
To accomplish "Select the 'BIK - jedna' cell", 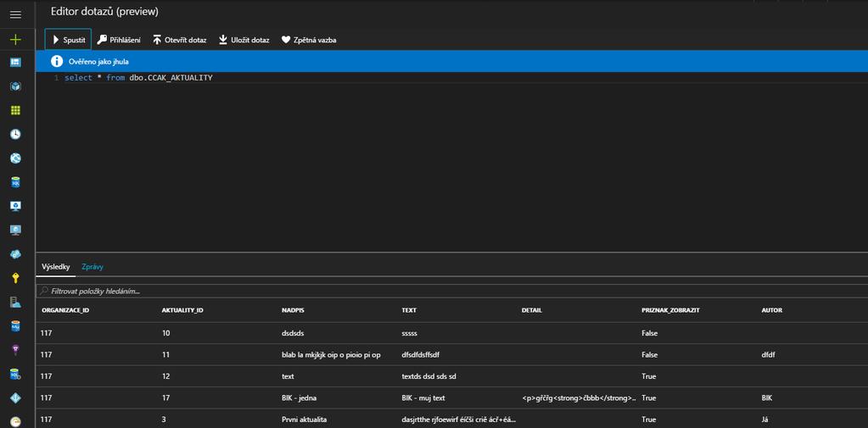I will click(299, 397).
